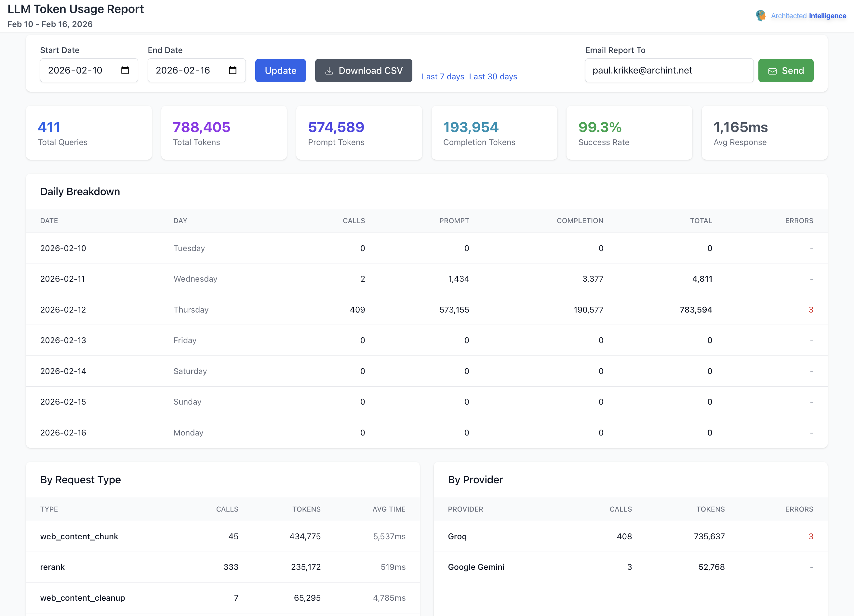Screen dimensions: 854x616
Task: Click the Update button
Action: coord(280,70)
